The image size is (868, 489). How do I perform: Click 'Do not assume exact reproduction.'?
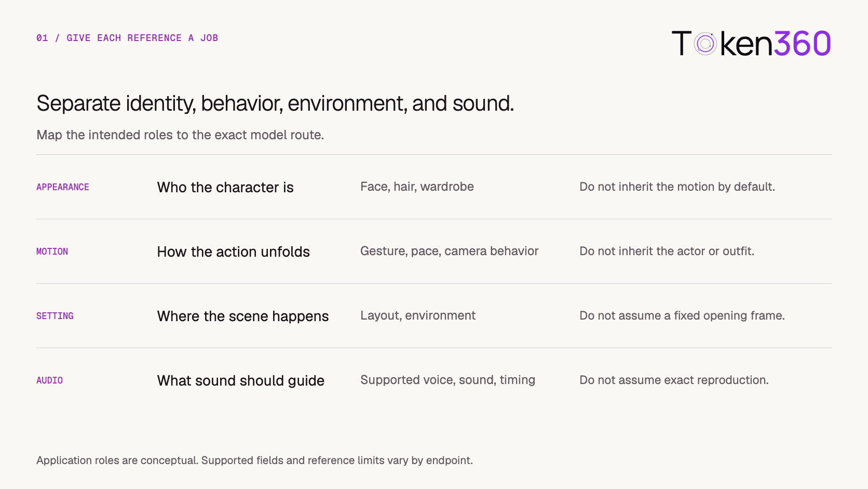click(674, 380)
